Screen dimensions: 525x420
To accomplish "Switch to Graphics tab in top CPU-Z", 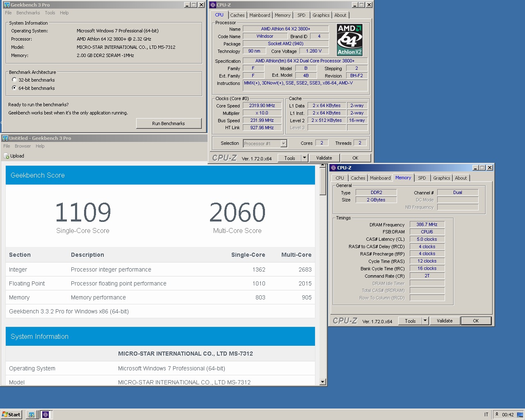I will pos(321,15).
